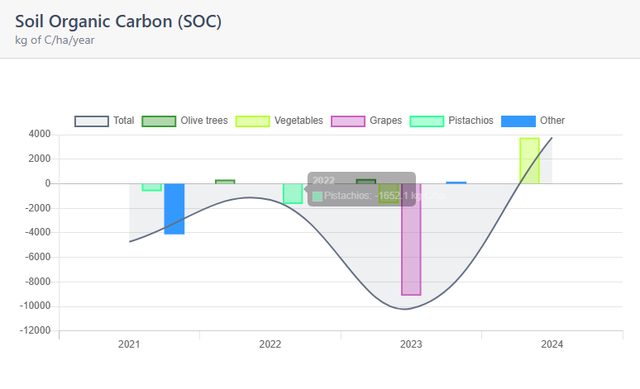
Task: Select the 2024 Vegetables bar
Action: click(529, 161)
